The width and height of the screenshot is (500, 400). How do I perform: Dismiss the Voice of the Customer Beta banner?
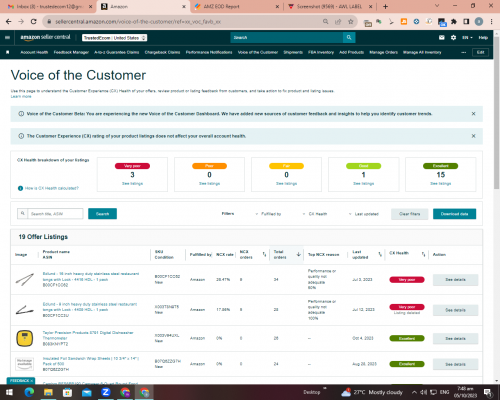(473, 114)
